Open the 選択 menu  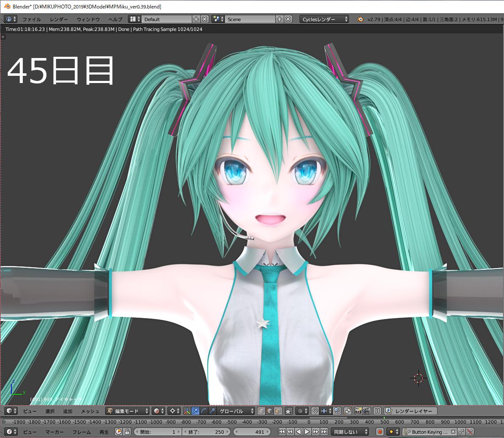[x=50, y=411]
